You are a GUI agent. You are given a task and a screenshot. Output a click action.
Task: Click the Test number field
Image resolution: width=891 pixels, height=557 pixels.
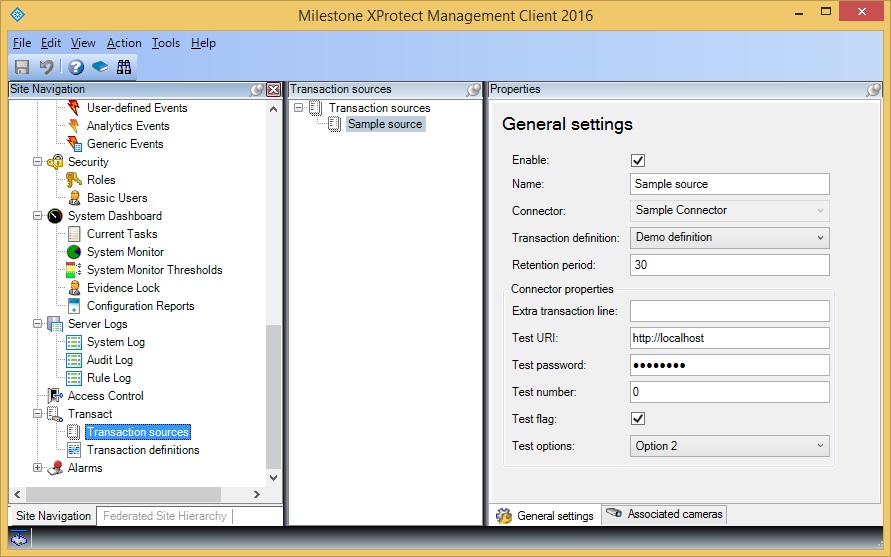point(730,392)
